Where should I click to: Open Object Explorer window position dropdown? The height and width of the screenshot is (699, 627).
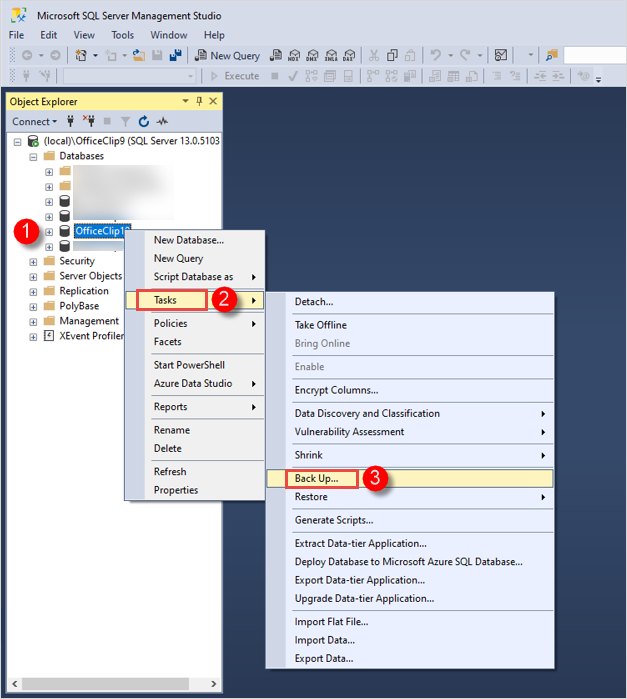point(186,101)
